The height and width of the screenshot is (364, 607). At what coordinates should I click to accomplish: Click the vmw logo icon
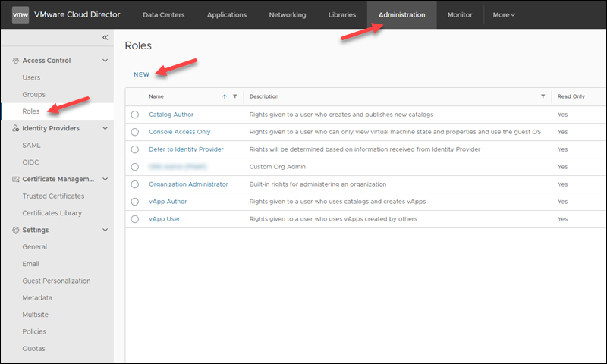(20, 14)
